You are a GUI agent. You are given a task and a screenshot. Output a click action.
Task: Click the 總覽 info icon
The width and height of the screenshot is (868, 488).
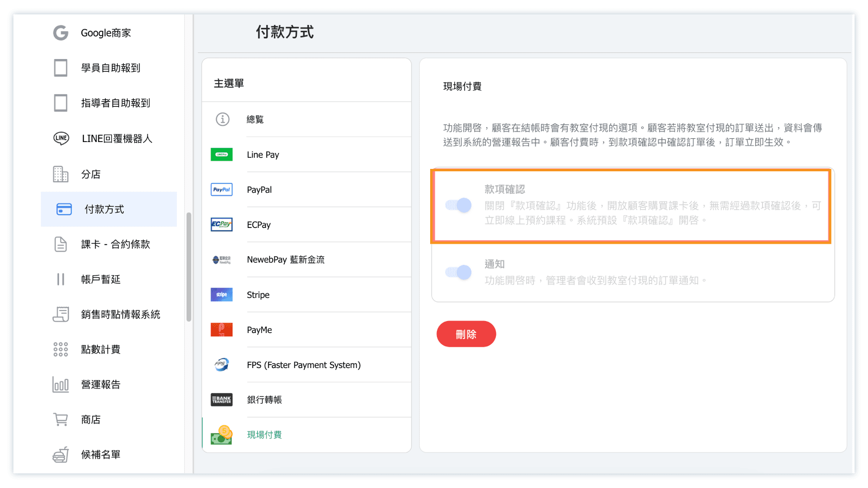[x=223, y=119]
